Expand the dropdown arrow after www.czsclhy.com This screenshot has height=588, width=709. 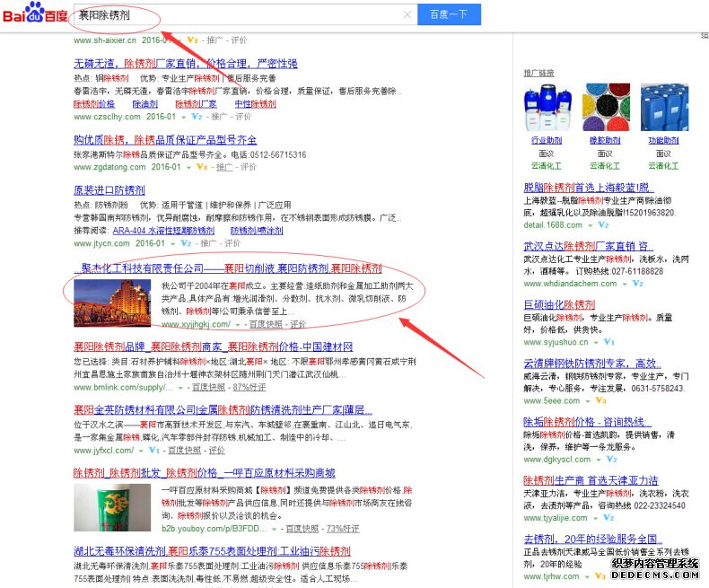click(184, 117)
